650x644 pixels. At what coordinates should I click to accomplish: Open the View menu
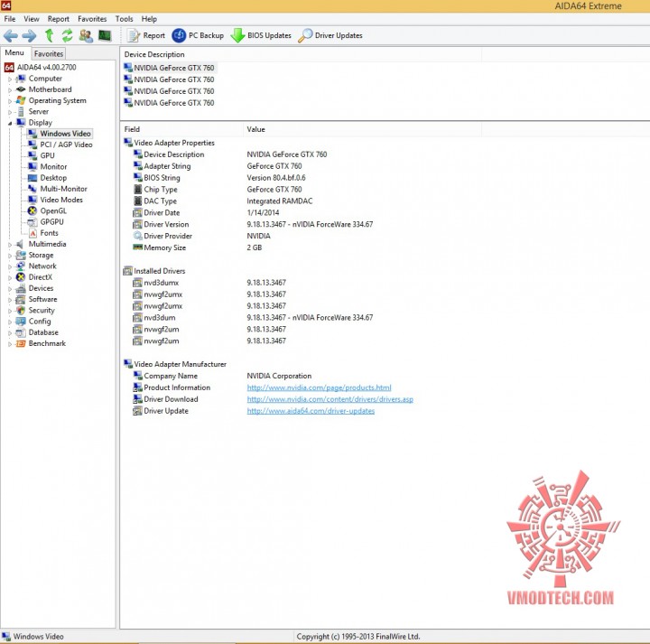tap(32, 19)
